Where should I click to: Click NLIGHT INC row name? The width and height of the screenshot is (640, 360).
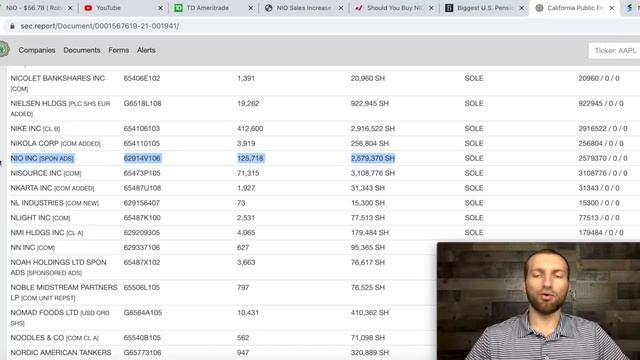pos(40,218)
